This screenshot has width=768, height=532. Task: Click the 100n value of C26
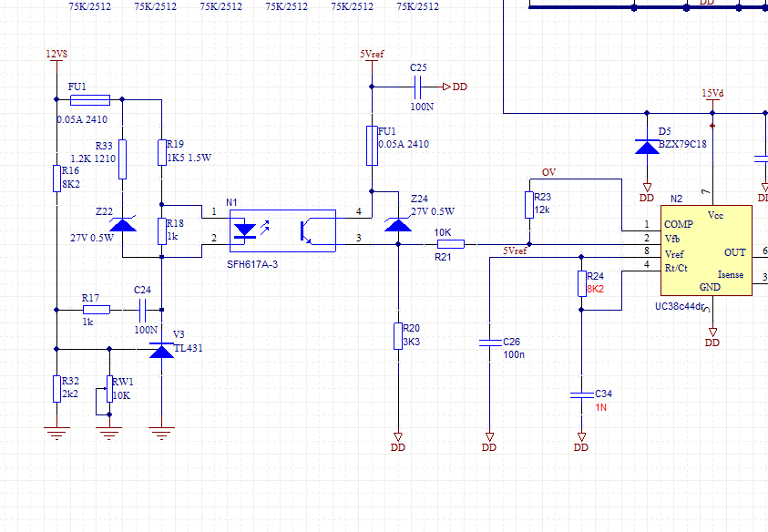[514, 354]
